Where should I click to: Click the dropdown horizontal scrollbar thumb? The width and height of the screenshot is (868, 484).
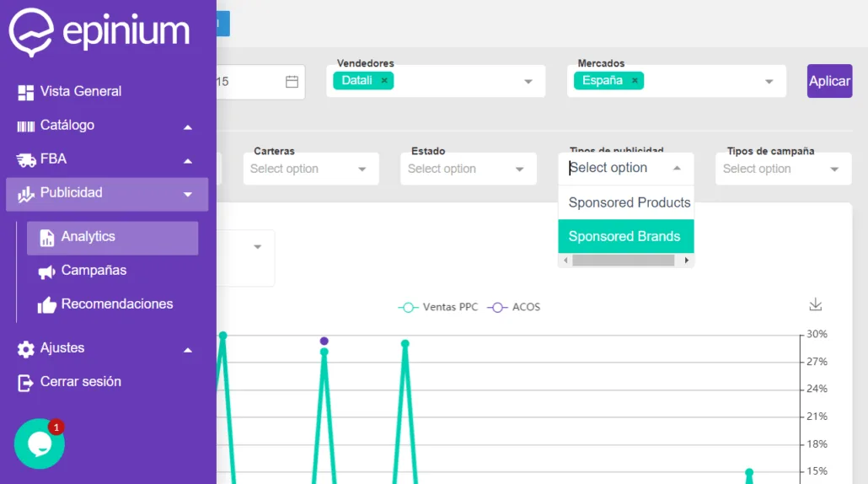coord(624,261)
